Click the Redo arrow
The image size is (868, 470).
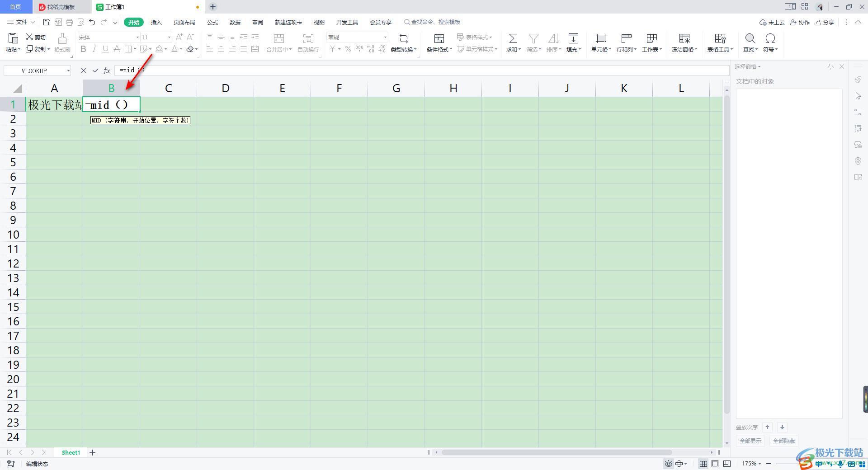point(104,22)
